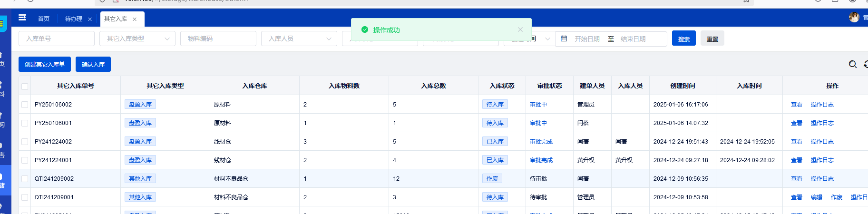Click time 2024-12-24 19:52:05
Screen dimensions: 868x214
747,142
